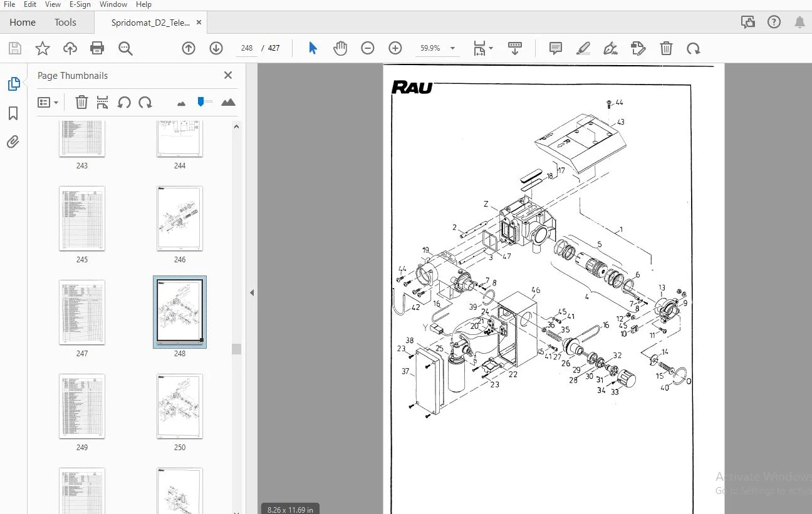812x514 pixels.
Task: Collapse the left navigation pane arrow
Action: pos(251,292)
